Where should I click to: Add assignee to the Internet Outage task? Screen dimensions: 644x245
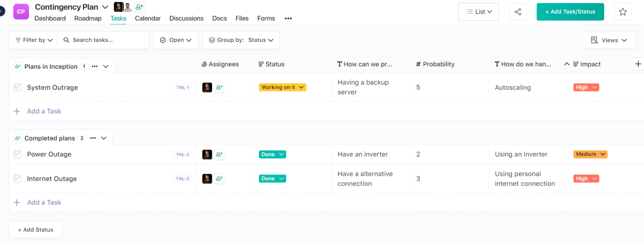(x=219, y=179)
